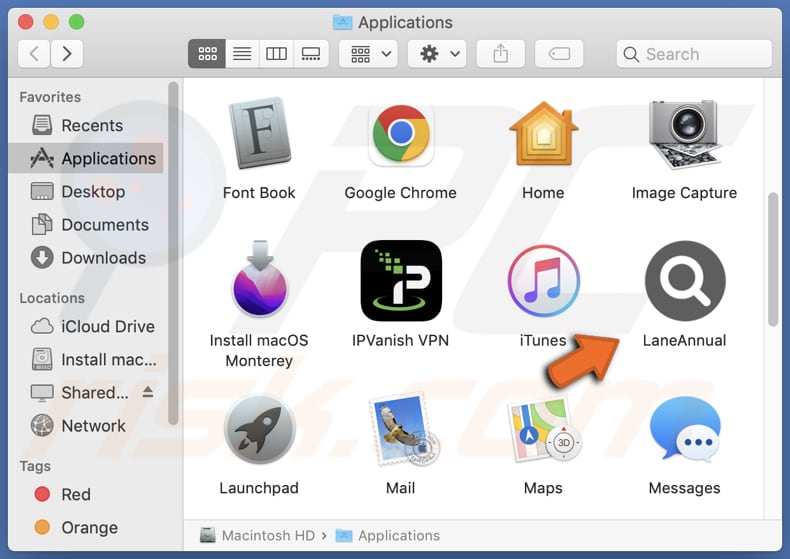Click the Edit Tags toolbar button
The width and height of the screenshot is (790, 559).
(x=559, y=53)
